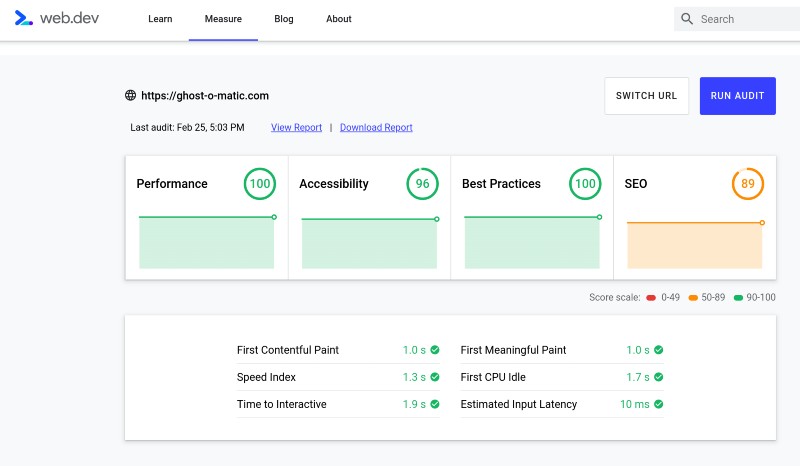Open the Download Report link
Screen dimensions: 800x466
point(376,127)
